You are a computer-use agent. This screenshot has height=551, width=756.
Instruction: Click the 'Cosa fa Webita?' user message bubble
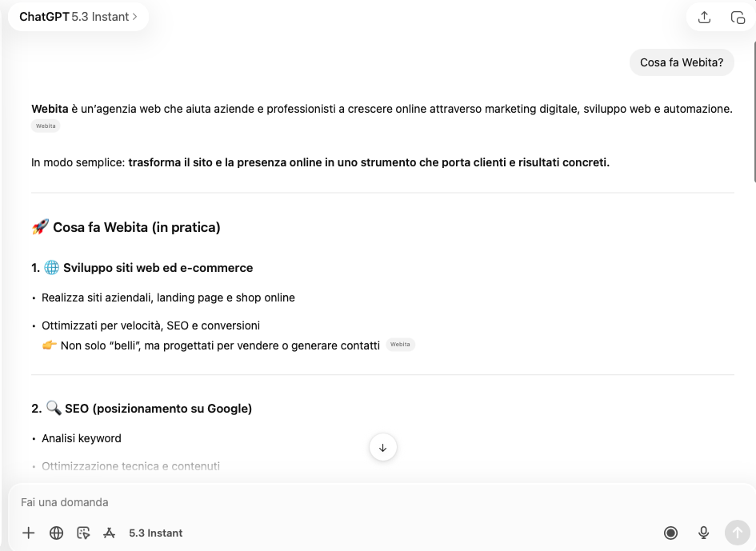click(x=682, y=62)
